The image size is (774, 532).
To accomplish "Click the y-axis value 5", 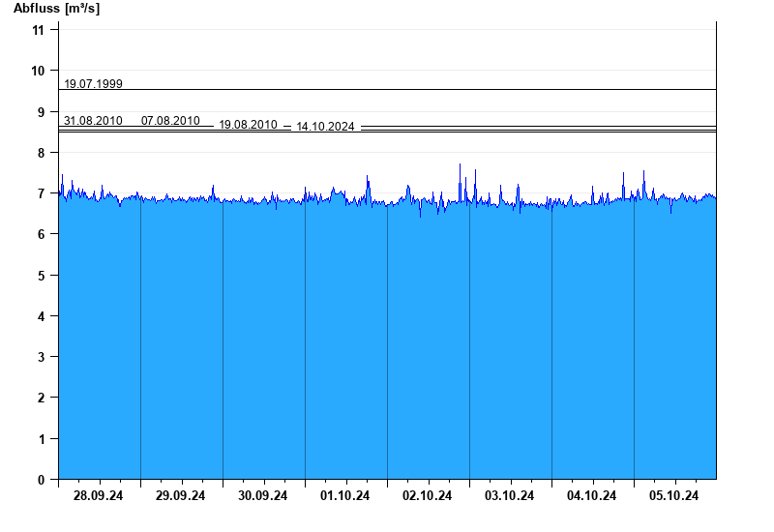I will 42,276.
